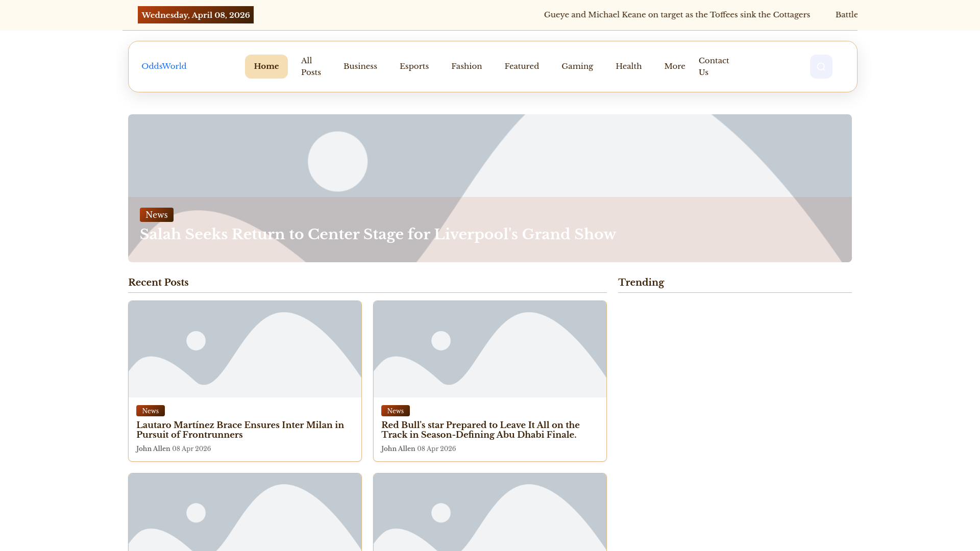The image size is (980, 551).
Task: Open the Fashion category
Action: (466, 66)
